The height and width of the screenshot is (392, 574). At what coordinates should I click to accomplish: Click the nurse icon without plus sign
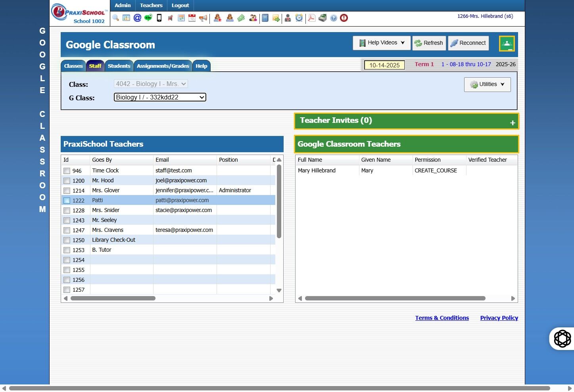click(230, 18)
